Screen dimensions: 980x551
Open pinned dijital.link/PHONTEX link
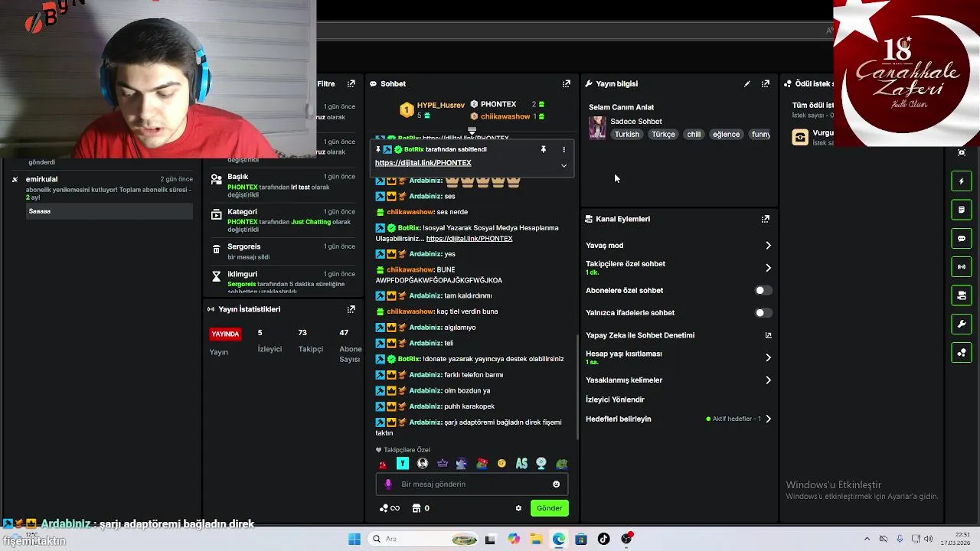423,163
